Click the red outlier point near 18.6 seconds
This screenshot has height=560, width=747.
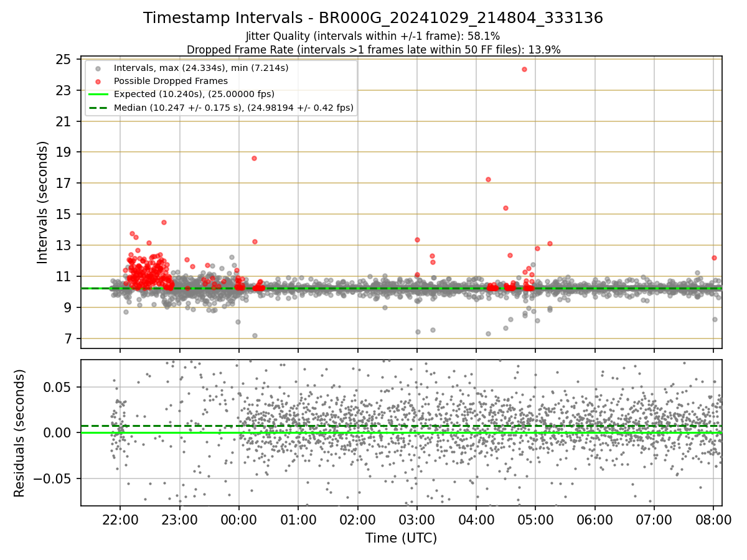254,158
